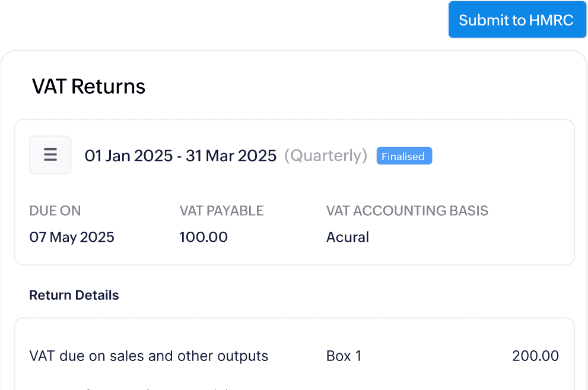Select the 100.00 VAT payable amount

tap(204, 237)
